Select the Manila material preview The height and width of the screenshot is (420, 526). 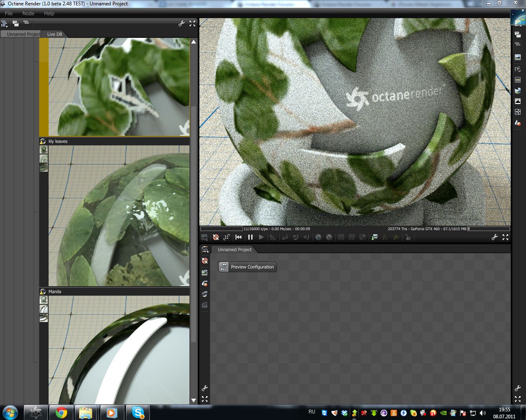119,350
